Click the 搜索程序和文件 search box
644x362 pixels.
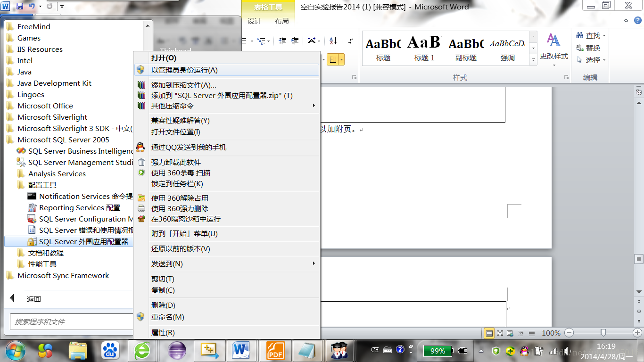(71, 322)
